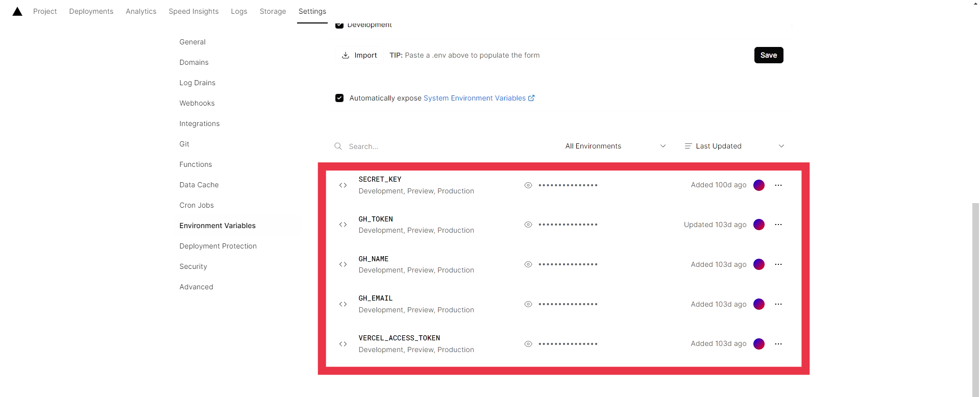The image size is (980, 397).
Task: Click the code brackets icon for GH_TOKEN
Action: click(x=343, y=225)
